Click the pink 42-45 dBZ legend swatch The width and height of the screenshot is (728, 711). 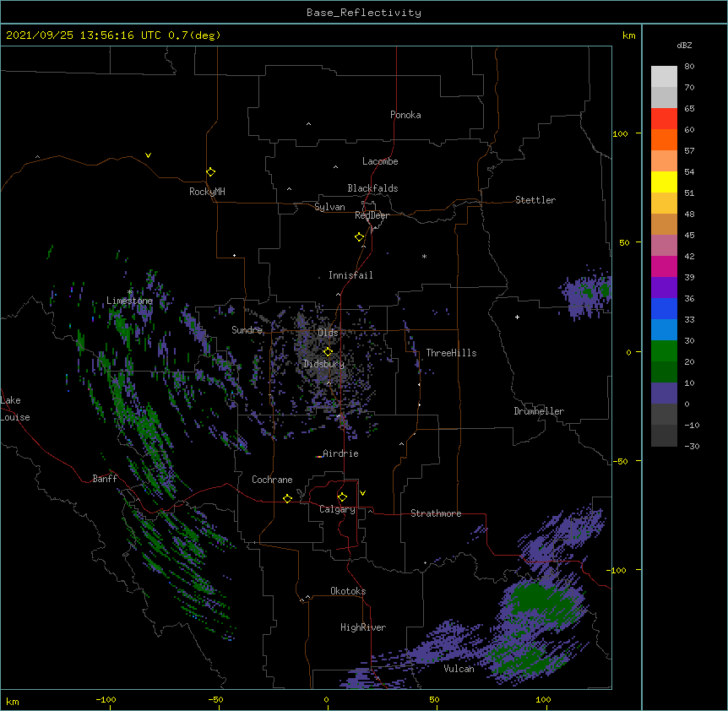[664, 246]
